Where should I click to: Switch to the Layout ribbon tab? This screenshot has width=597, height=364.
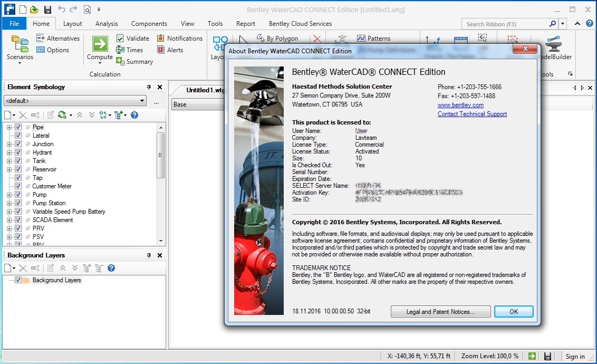[72, 24]
